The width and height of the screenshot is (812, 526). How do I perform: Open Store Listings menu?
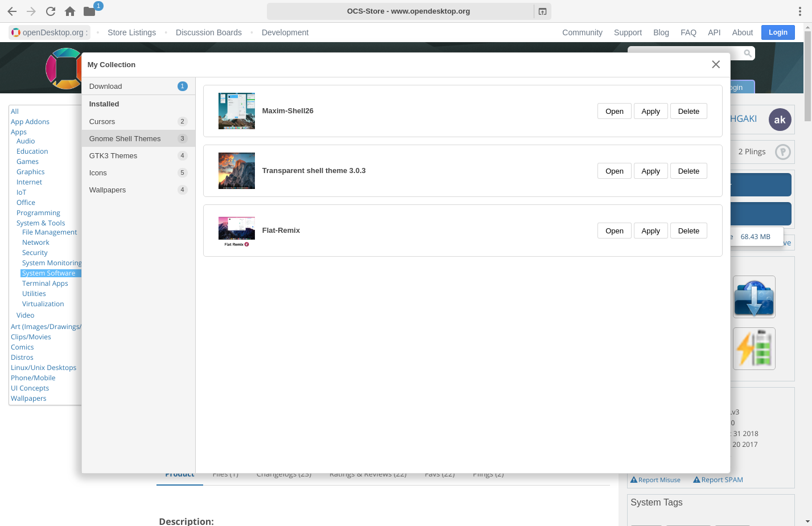(131, 32)
